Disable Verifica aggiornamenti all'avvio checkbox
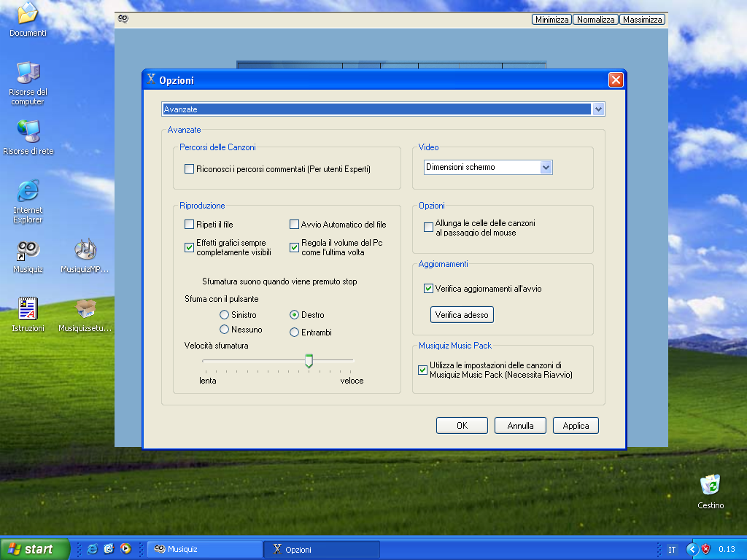 click(429, 289)
